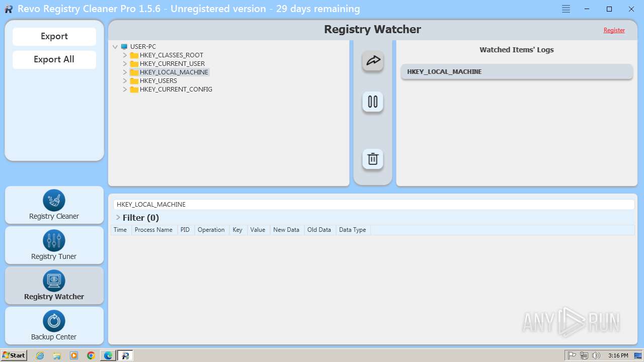
Task: Click the Key column header
Action: pos(237,230)
